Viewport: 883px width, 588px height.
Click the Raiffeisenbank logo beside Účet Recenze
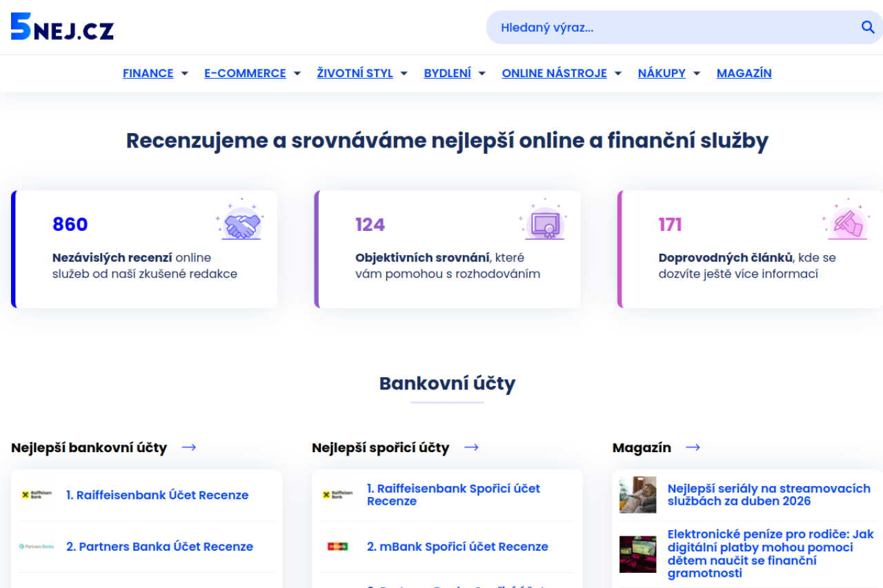37,495
